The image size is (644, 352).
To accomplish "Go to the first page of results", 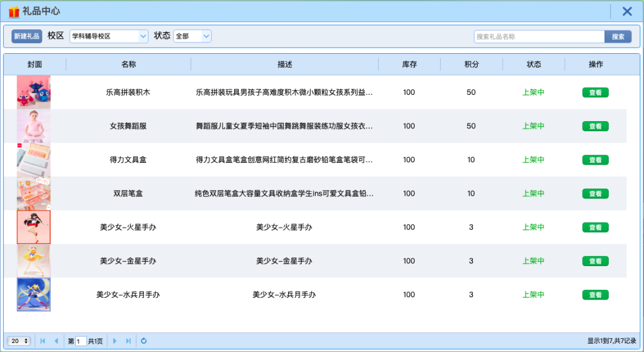I will 43,341.
